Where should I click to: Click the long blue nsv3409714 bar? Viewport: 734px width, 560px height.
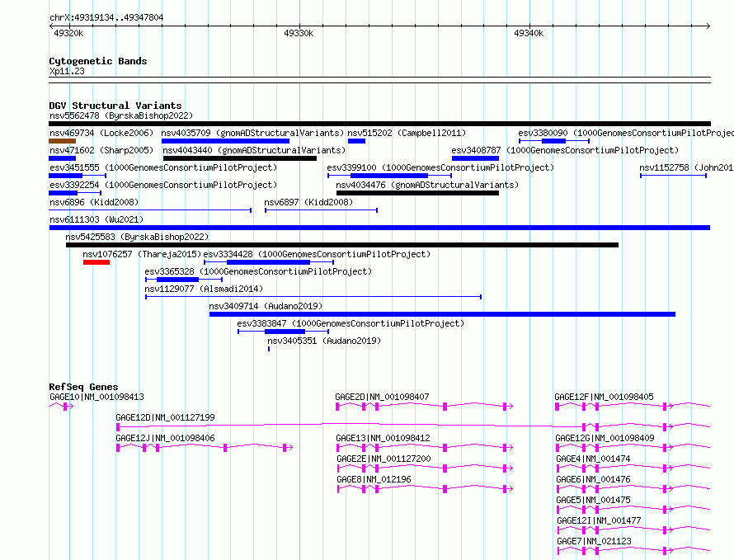click(442, 314)
